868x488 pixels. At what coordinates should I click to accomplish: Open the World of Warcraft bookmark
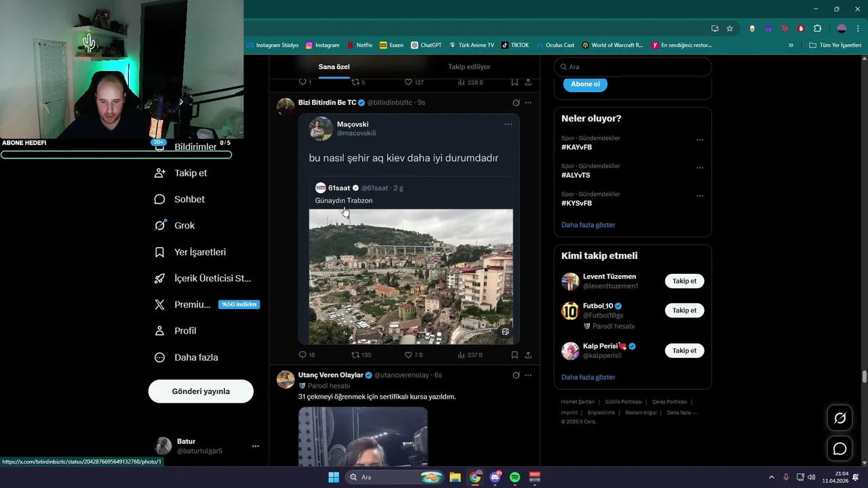(612, 45)
